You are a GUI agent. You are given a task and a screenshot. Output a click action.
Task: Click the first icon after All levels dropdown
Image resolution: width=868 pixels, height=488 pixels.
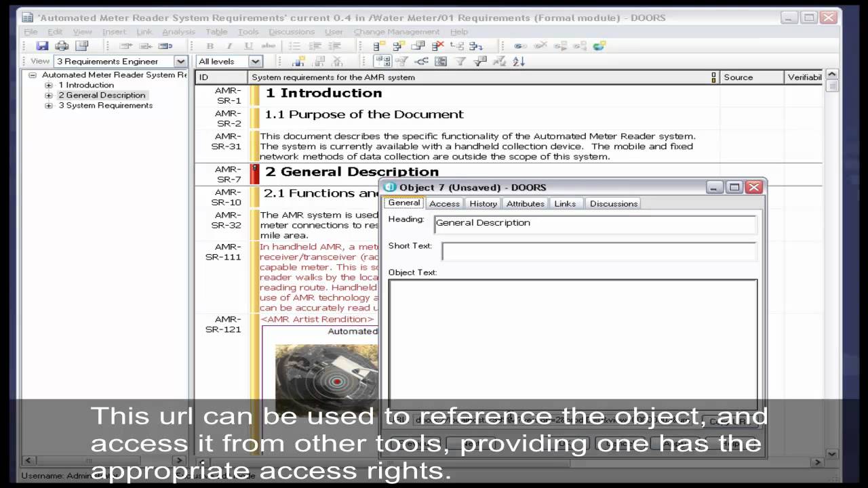pyautogui.click(x=298, y=62)
